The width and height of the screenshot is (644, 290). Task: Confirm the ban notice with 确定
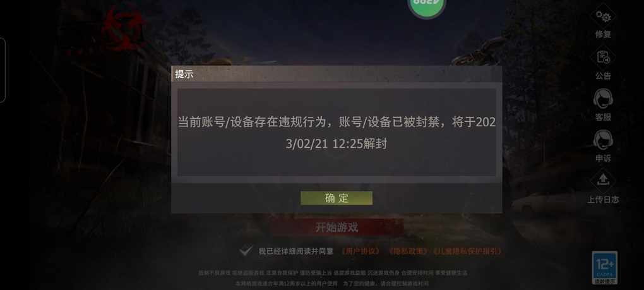tap(337, 198)
